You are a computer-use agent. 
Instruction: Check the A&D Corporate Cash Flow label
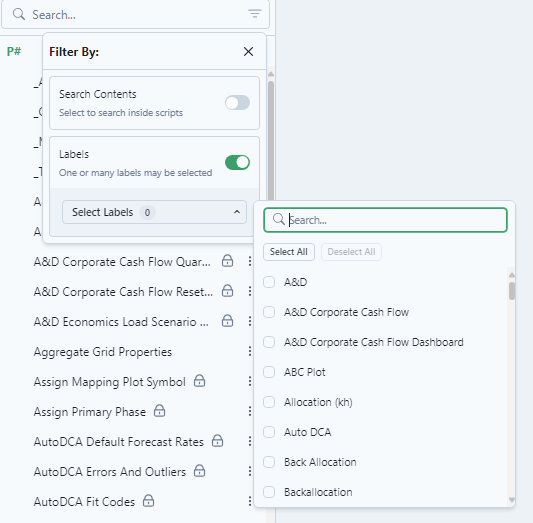(269, 312)
